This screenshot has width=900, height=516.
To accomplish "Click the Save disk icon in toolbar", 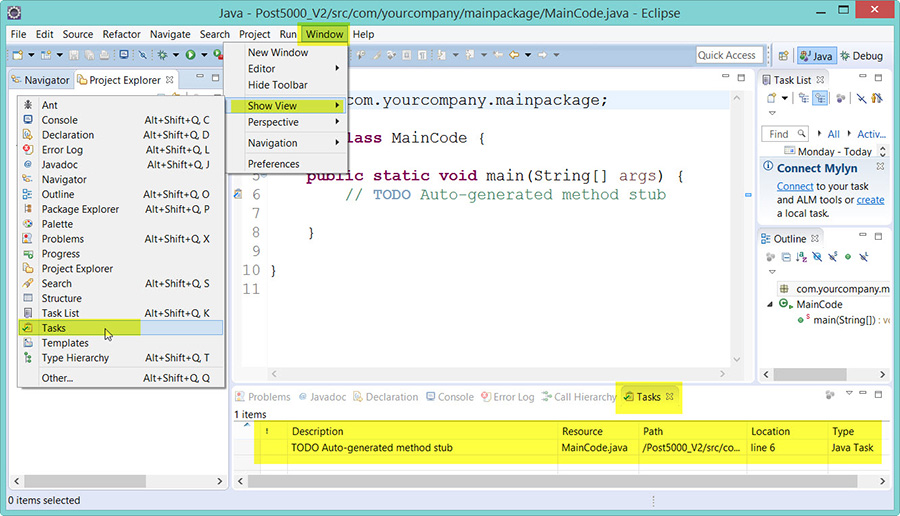I will 73,55.
